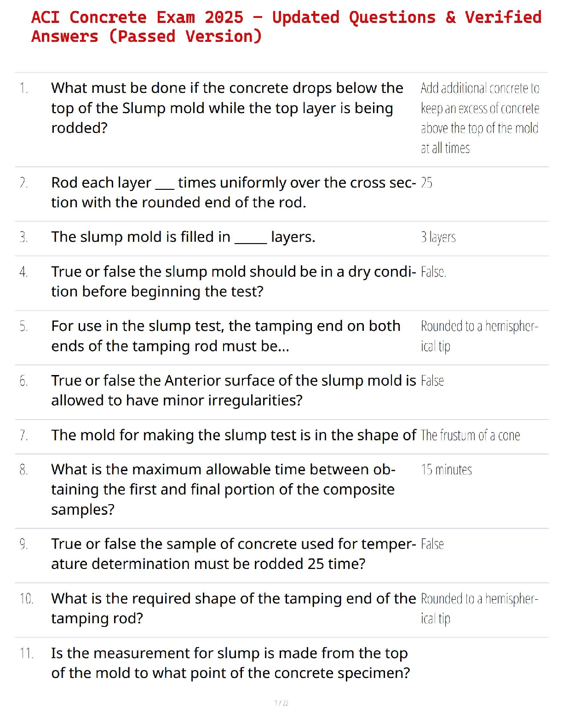Viewport: 563px width, 728px height.
Task: Click question 7 about the mold shape
Action: pyautogui.click(x=234, y=435)
